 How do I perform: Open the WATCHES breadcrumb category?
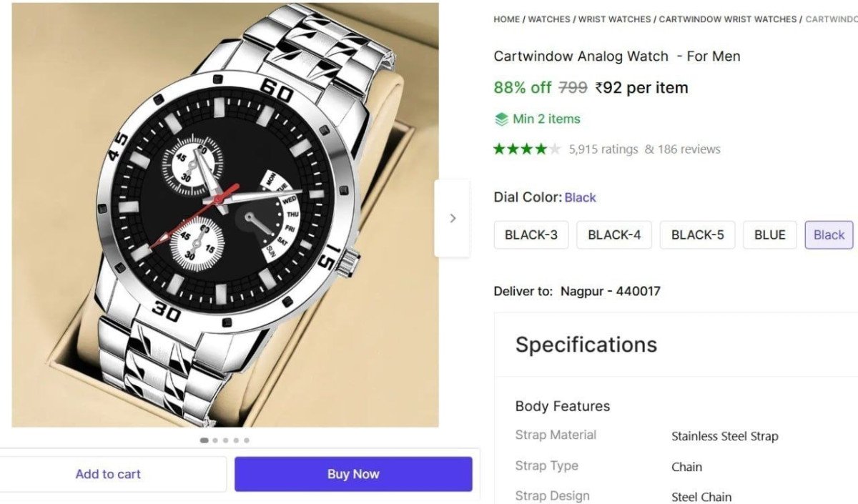[549, 19]
